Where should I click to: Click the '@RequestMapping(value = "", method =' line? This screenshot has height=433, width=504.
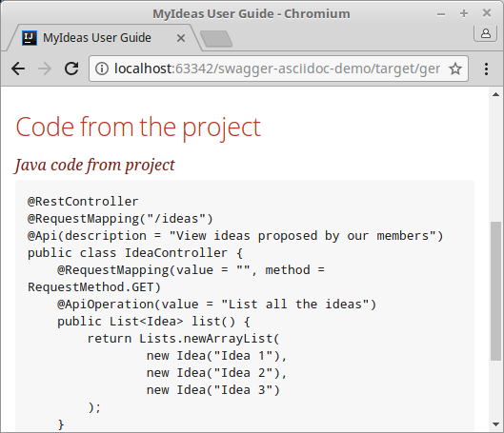click(x=191, y=270)
